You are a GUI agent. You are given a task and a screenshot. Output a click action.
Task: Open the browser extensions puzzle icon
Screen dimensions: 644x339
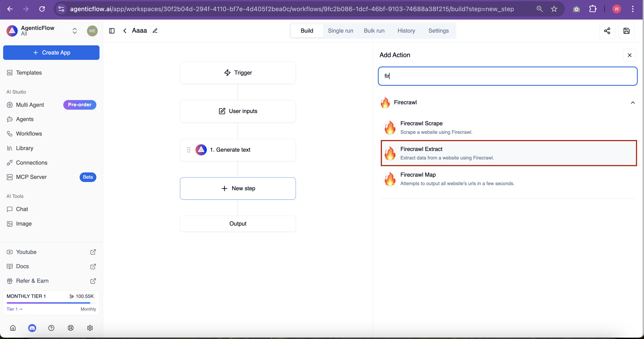593,9
